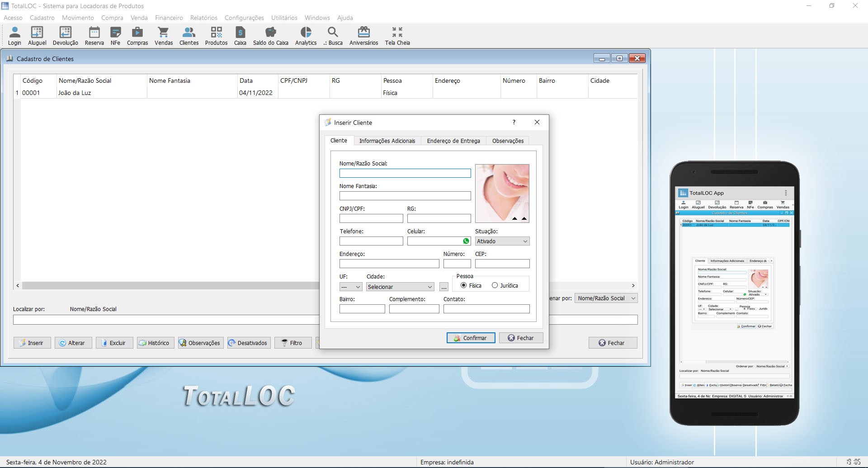Click the Nome Fantasia input field

tap(405, 196)
